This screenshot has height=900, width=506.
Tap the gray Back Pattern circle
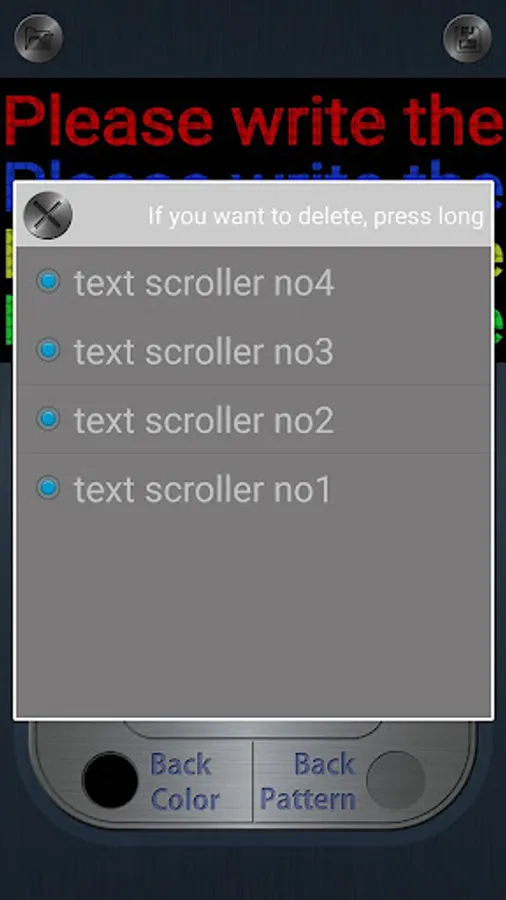coord(396,781)
